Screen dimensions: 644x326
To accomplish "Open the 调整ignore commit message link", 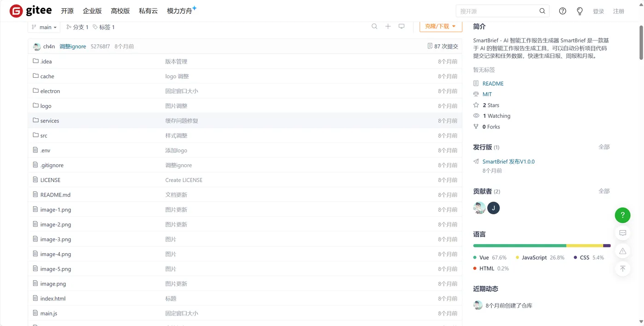I will [x=73, y=47].
